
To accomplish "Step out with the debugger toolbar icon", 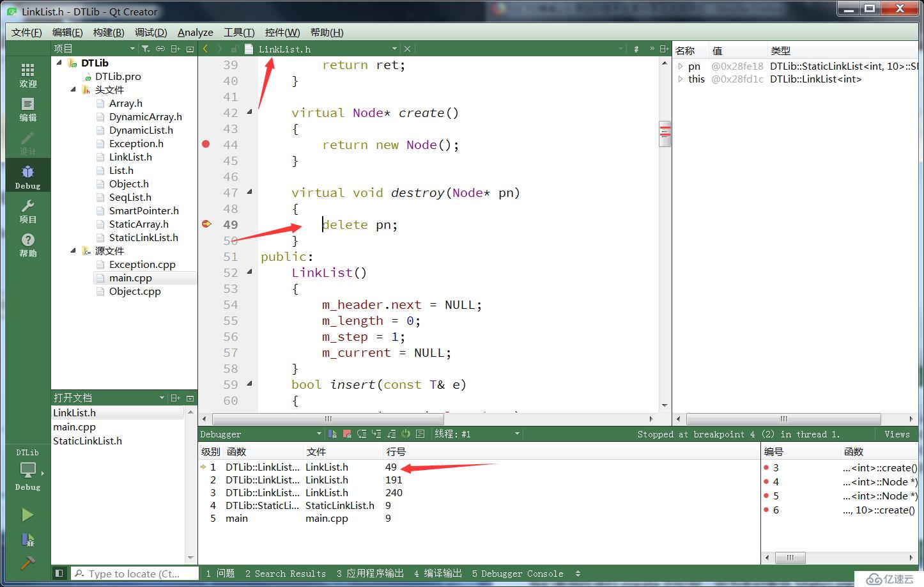I will coord(391,434).
